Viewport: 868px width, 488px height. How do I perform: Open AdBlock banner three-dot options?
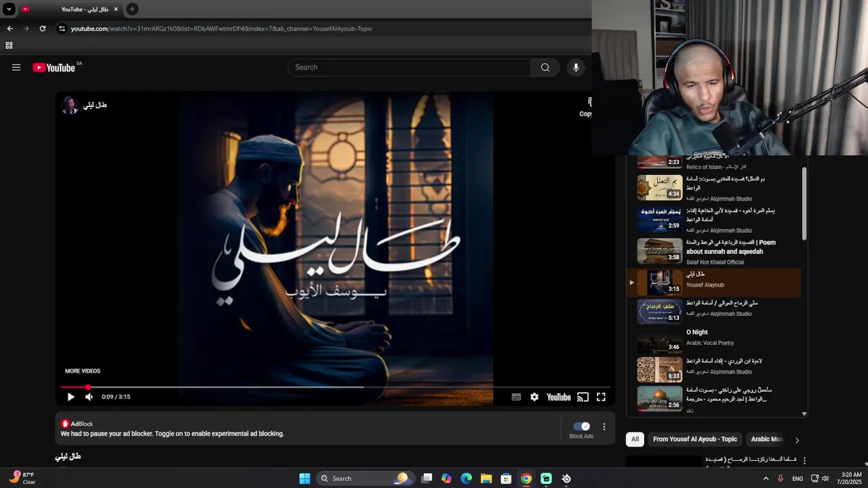(x=604, y=427)
